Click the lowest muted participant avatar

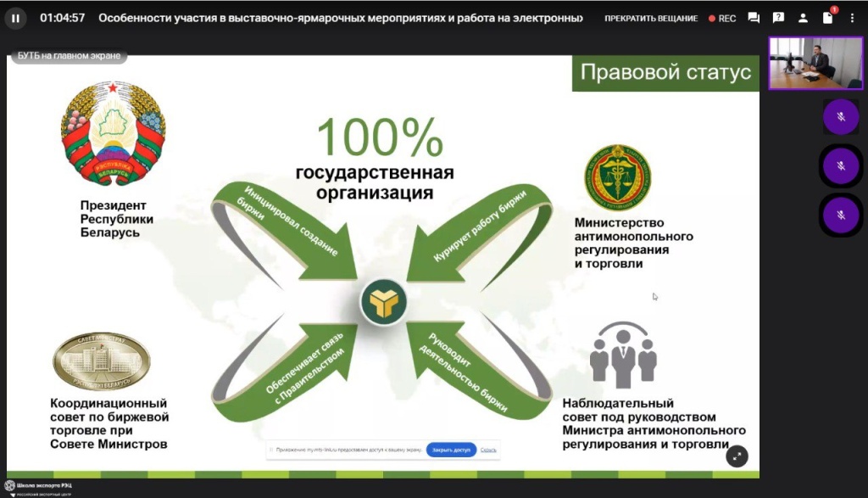click(841, 215)
